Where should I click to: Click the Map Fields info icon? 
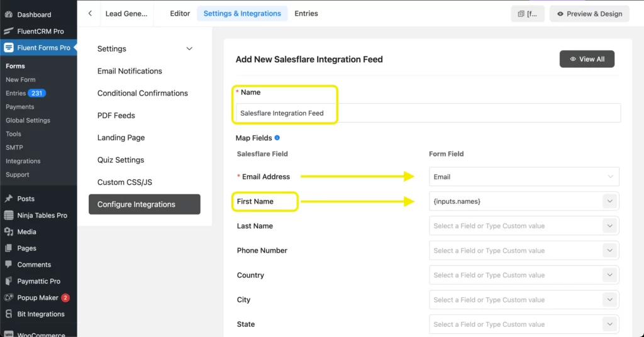[277, 138]
